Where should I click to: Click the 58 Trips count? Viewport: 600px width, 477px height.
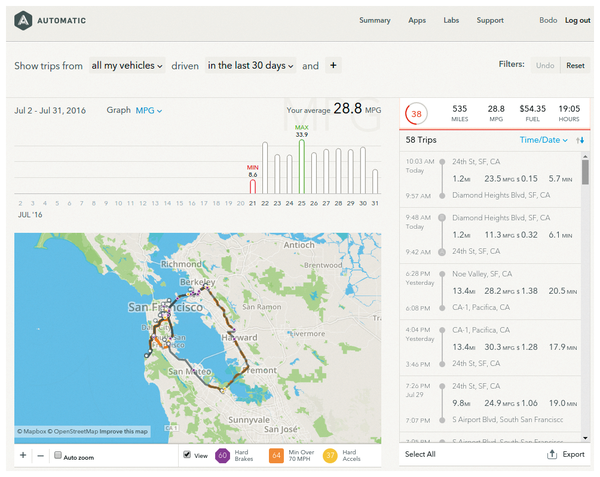point(421,140)
